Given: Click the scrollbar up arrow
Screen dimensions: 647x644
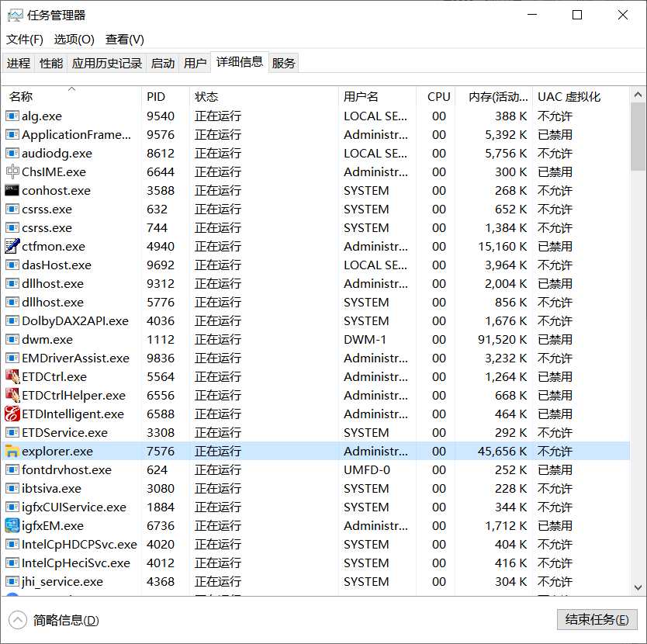Looking at the screenshot, I should pos(638,95).
